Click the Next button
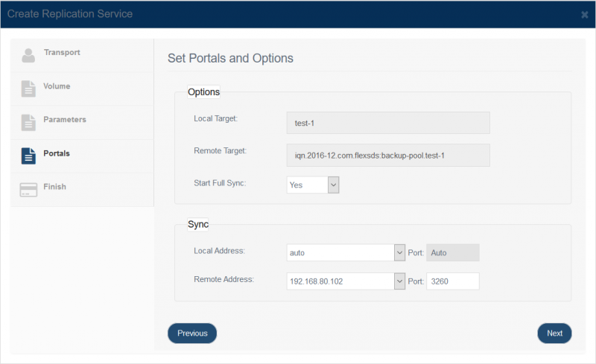 pyautogui.click(x=554, y=333)
